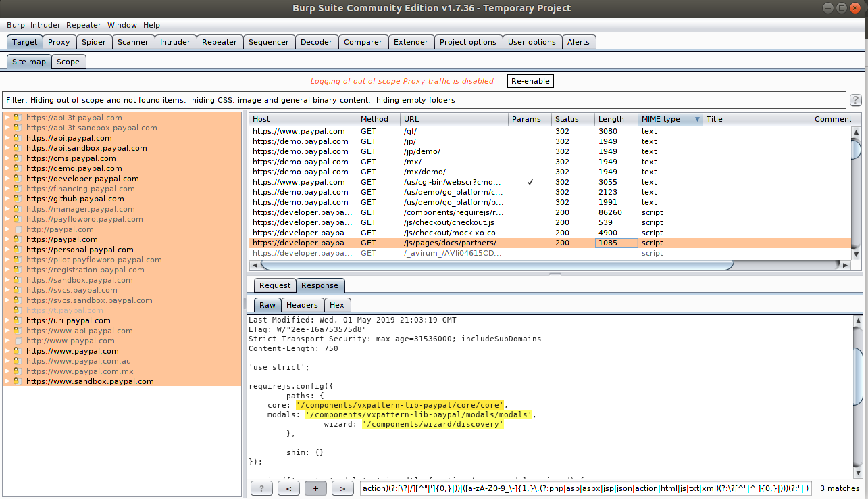
Task: Sort table by Status column
Action: pos(573,119)
